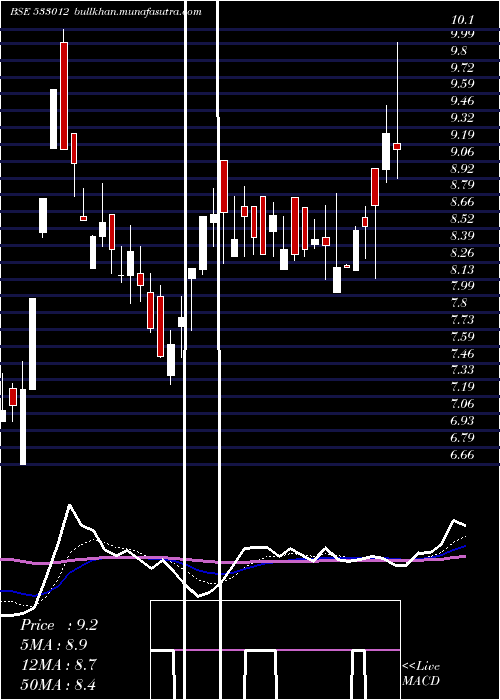Image resolution: width=500 pixels, height=700 pixels.
Task: Click the 7.19 price axis label
Action: (462, 386)
